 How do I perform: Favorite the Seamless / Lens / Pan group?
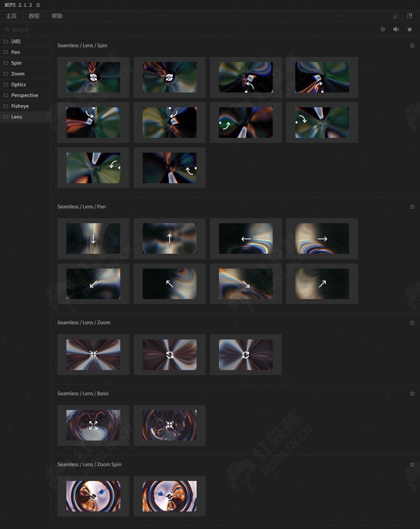pos(412,207)
